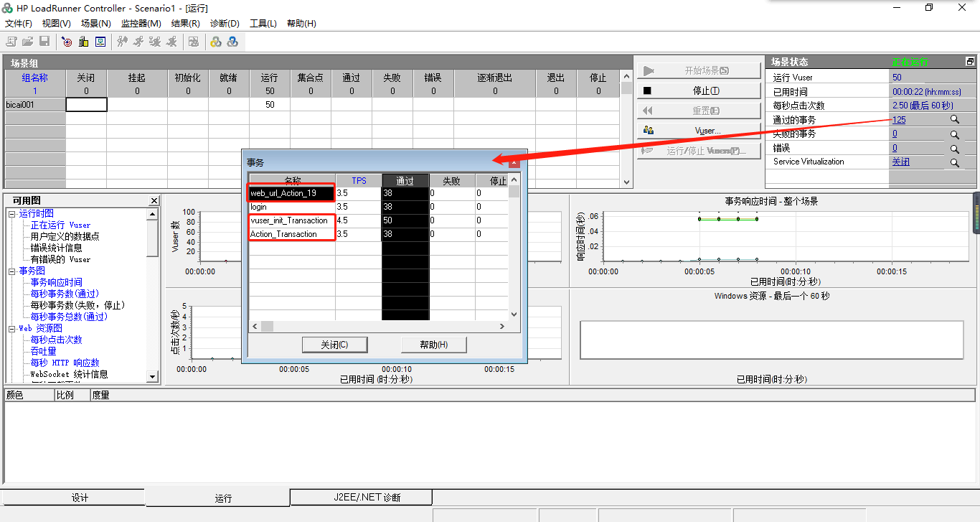Close the 事务 dialog with 关闭(C)
Screen dimensions: 980x522
[x=334, y=345]
